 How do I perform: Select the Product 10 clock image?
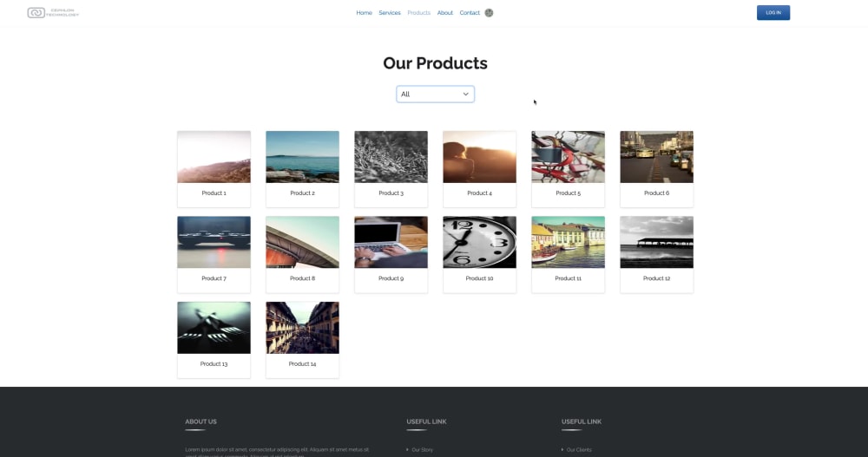(x=479, y=242)
